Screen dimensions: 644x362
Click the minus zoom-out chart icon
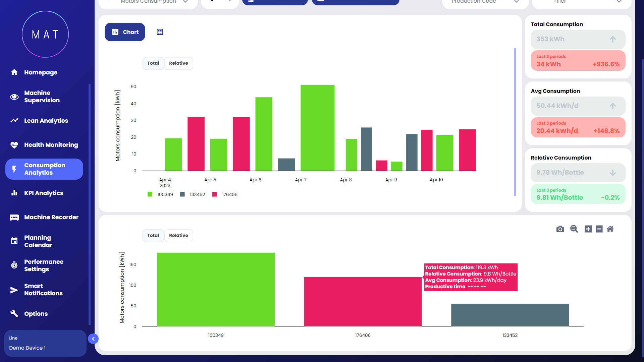tap(599, 229)
